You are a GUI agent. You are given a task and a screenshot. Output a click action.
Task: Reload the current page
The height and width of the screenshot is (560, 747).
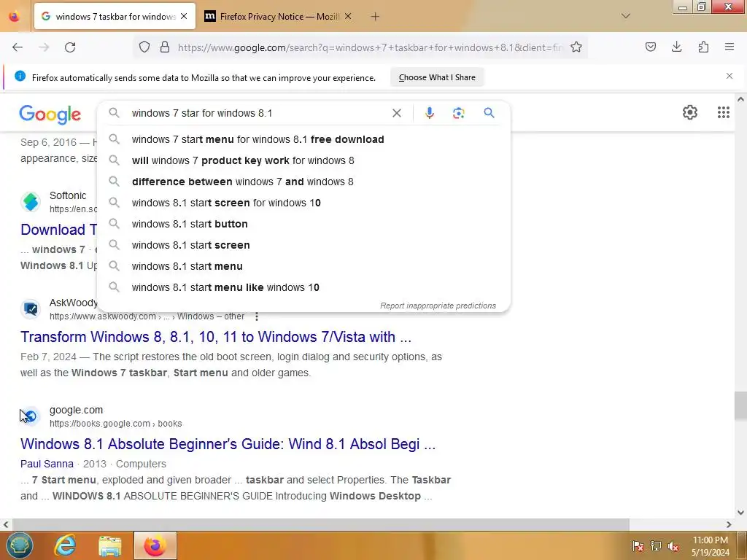click(x=70, y=47)
